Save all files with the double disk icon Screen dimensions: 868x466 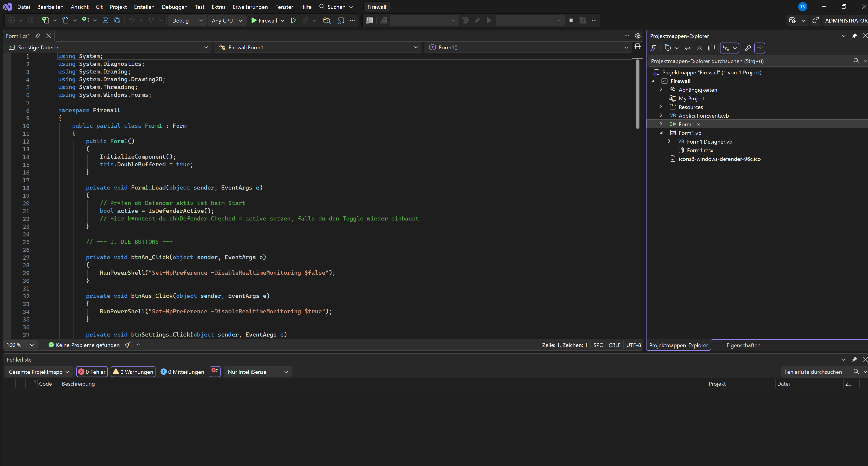[x=117, y=20]
